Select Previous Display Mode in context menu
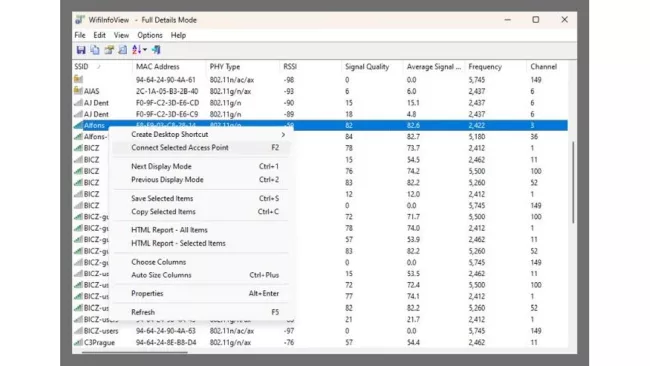Viewport: 650px width, 366px height. tap(200, 179)
